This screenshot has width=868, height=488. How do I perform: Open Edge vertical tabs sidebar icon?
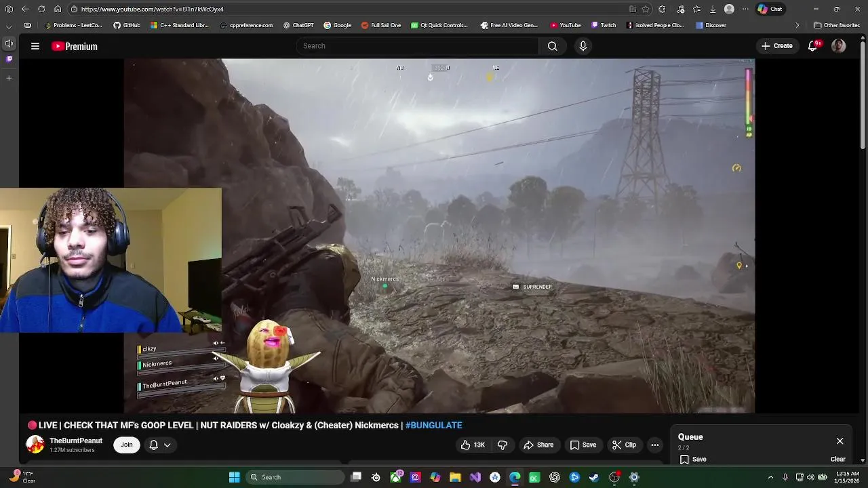click(x=9, y=9)
